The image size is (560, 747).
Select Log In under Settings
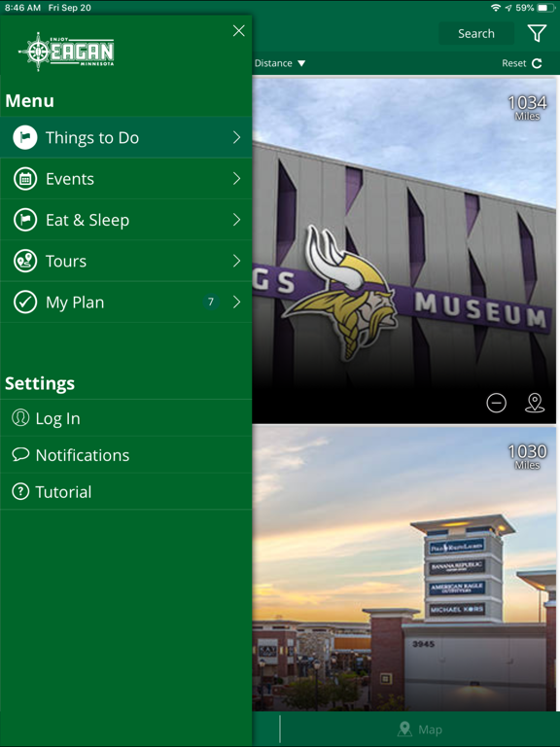tap(125, 418)
